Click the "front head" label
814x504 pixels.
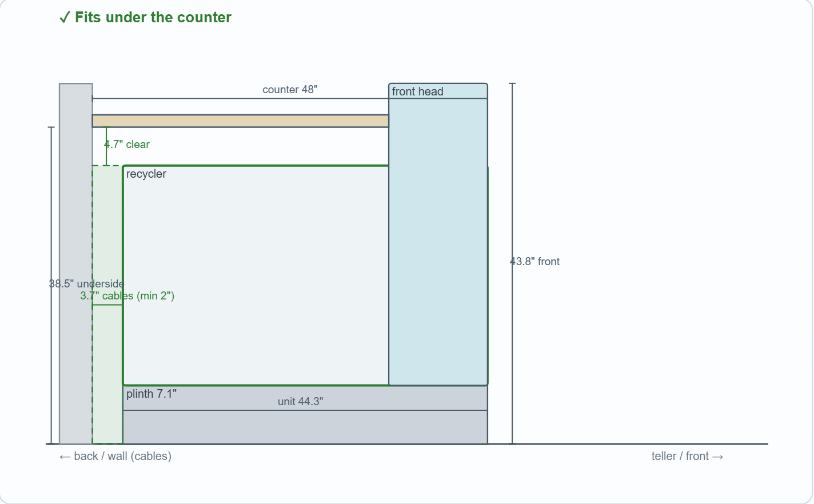pos(418,91)
